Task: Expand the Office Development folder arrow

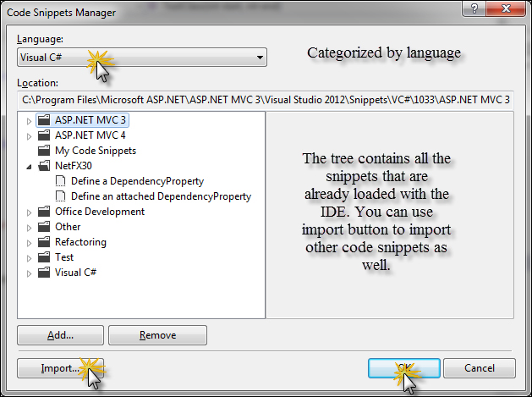Action: tap(29, 212)
